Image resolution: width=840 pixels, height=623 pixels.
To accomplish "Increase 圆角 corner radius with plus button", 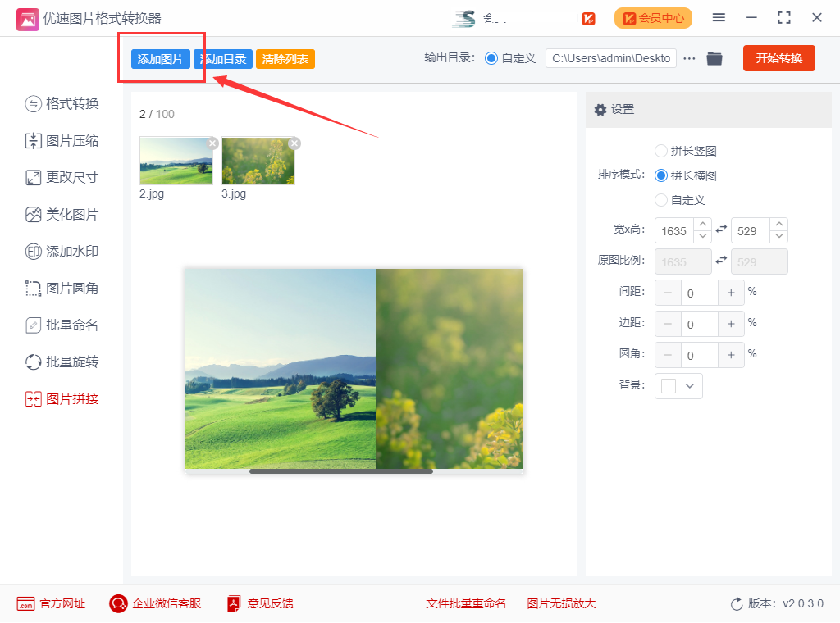I will pyautogui.click(x=731, y=355).
